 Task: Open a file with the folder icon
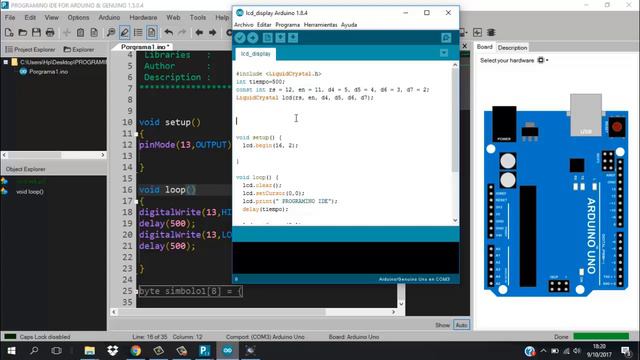click(23, 32)
